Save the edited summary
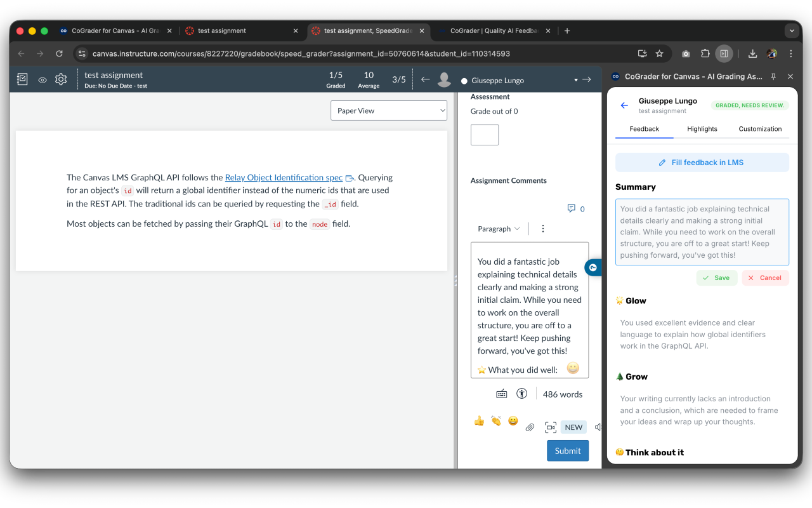Screen dimensions: 812x508 [717, 277]
